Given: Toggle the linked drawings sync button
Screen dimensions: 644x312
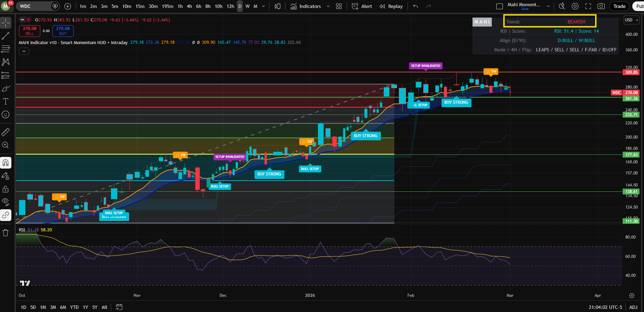Looking at the screenshot, I should (5, 215).
